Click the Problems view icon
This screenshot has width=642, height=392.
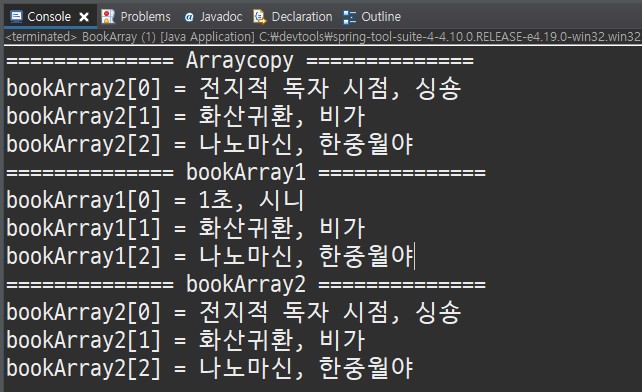click(108, 16)
